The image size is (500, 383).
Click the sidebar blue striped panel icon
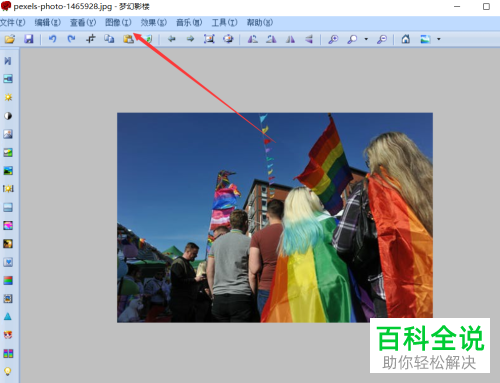pyautogui.click(x=8, y=207)
